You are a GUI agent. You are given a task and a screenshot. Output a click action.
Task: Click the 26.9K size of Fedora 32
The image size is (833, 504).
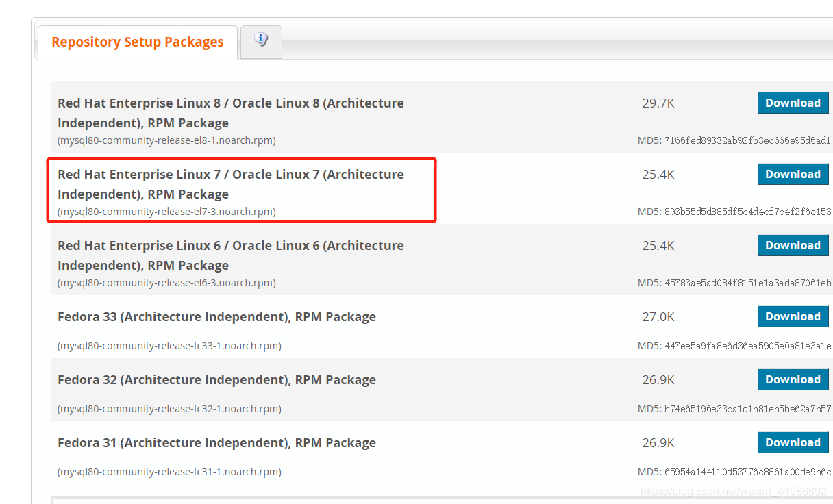point(658,380)
